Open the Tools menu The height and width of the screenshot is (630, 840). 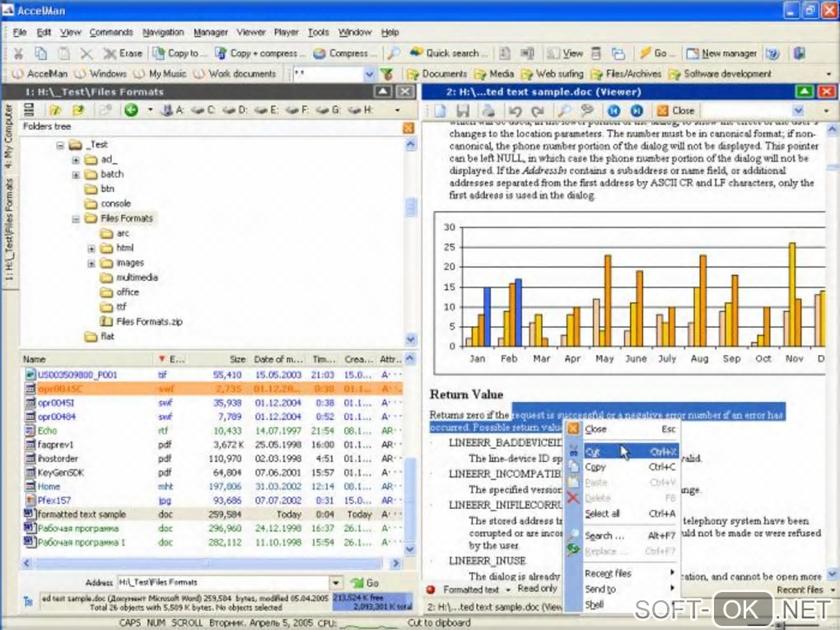pos(318,32)
